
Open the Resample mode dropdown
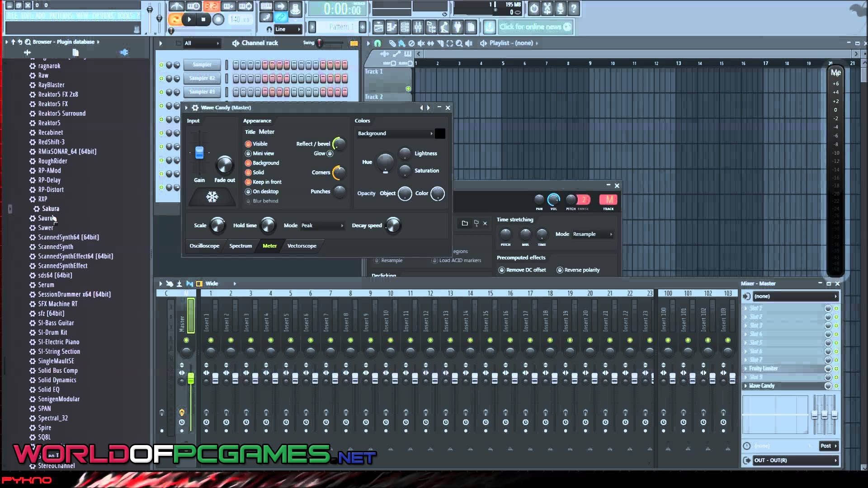592,234
